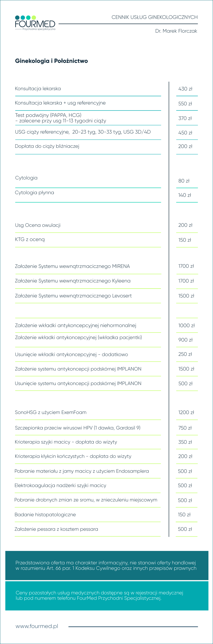The image size is (213, 644).
Task: Click the FOURMED logo
Action: coord(35,23)
